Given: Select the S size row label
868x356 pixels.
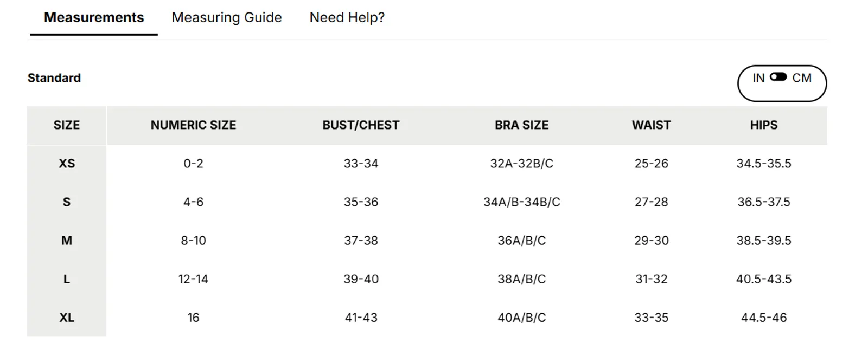Looking at the screenshot, I should pyautogui.click(x=67, y=202).
